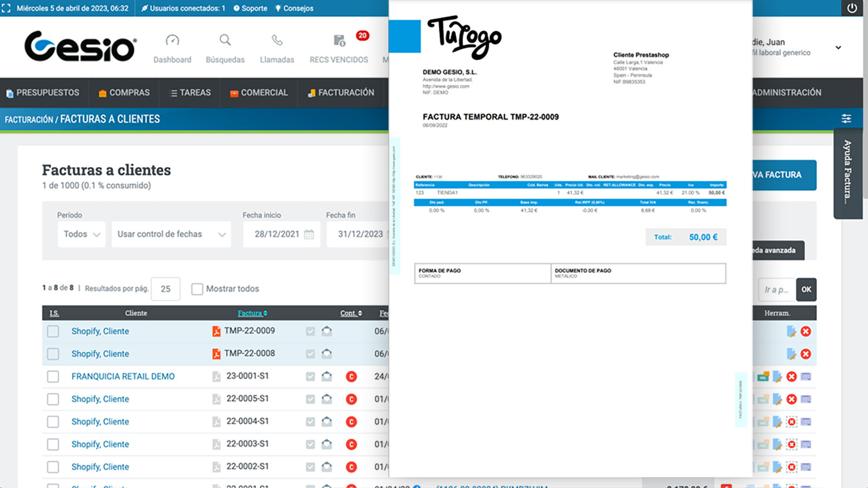Open Llamadas phone icon
The width and height of the screenshot is (868, 488).
(x=277, y=40)
